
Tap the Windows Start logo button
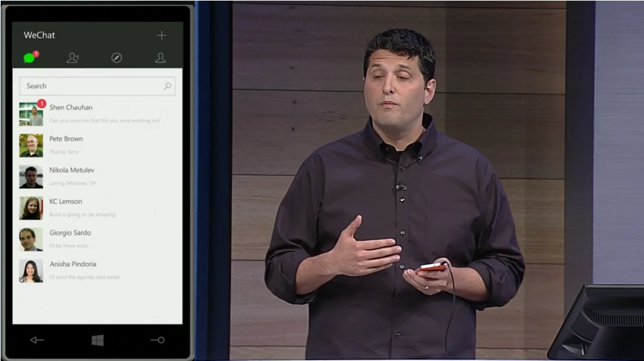98,340
